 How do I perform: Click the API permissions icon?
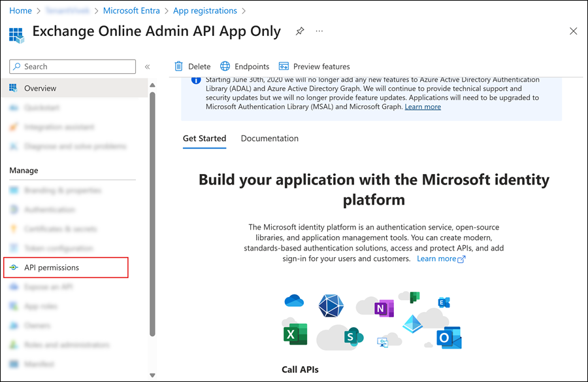pos(14,268)
